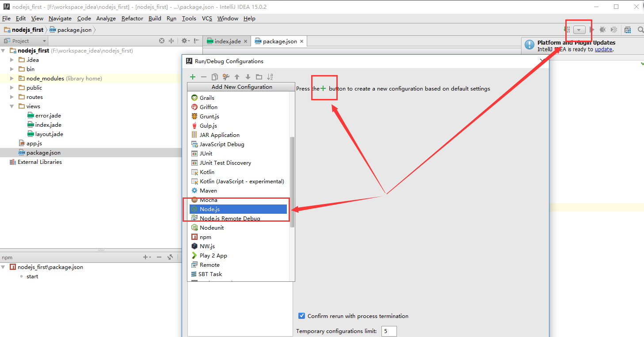The image size is (644, 337).
Task: Click the npm panel minus icon
Action: [159, 257]
